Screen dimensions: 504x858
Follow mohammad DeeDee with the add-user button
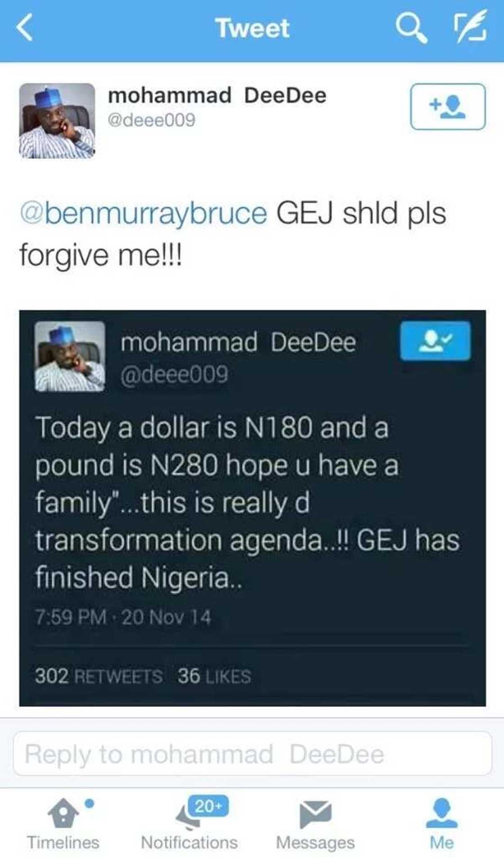point(448,107)
